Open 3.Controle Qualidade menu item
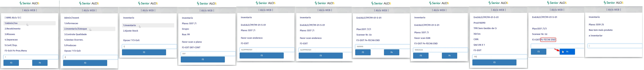Screen dimensions: 644x70 click(76, 34)
